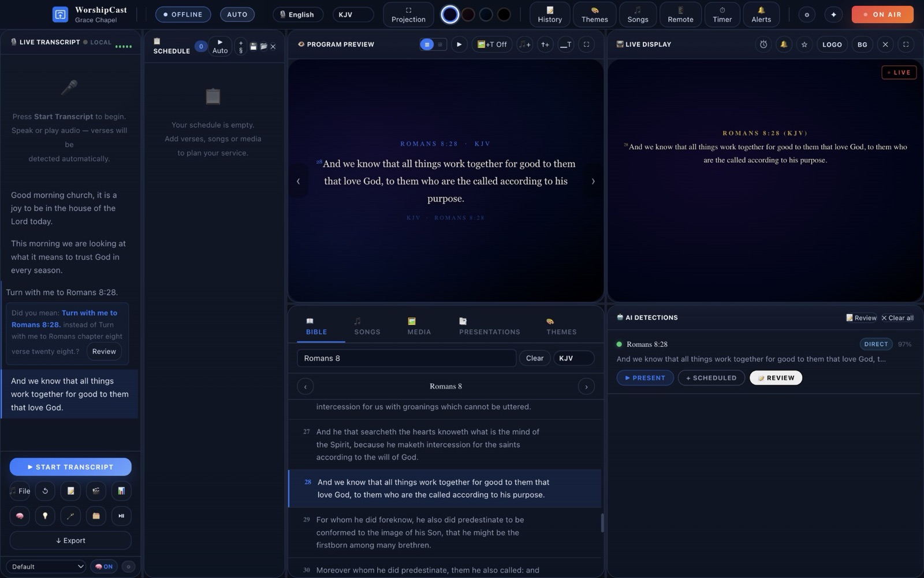Open the Remote control panel
Screen dimensions: 924x578
680,14
